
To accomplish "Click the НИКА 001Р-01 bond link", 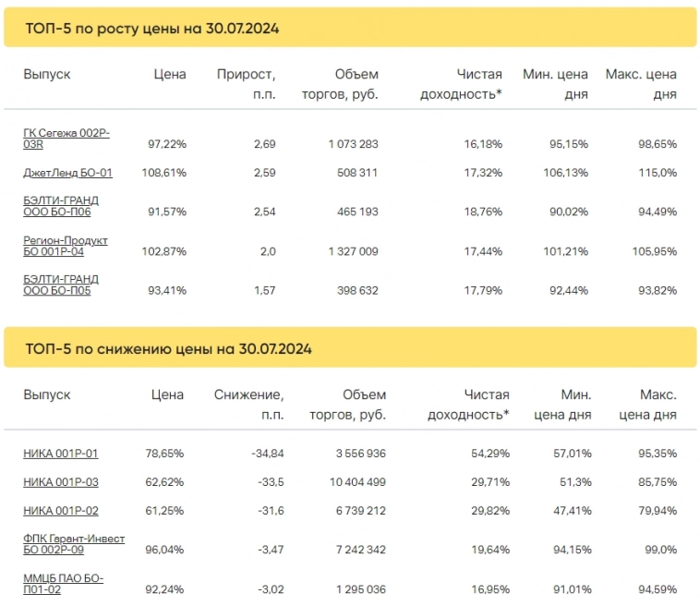I will (60, 454).
